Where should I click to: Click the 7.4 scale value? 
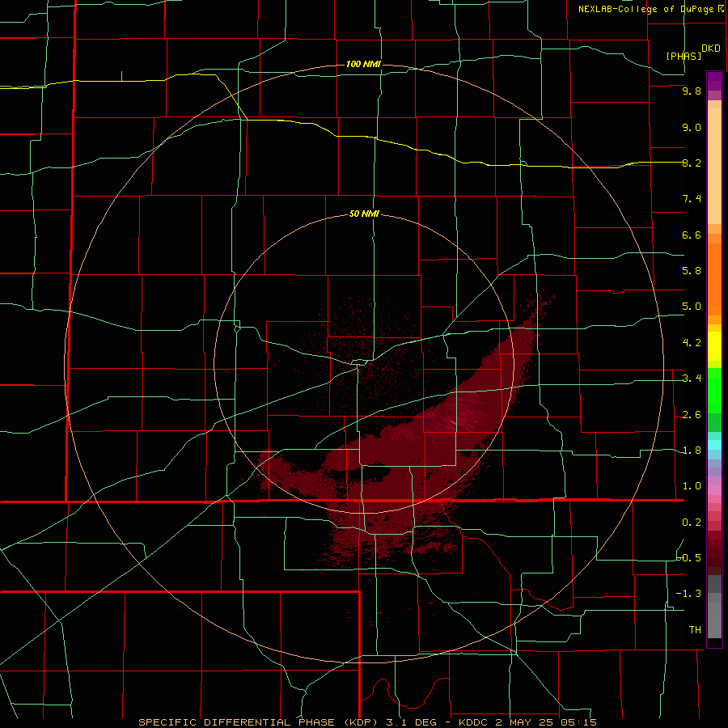pos(692,199)
